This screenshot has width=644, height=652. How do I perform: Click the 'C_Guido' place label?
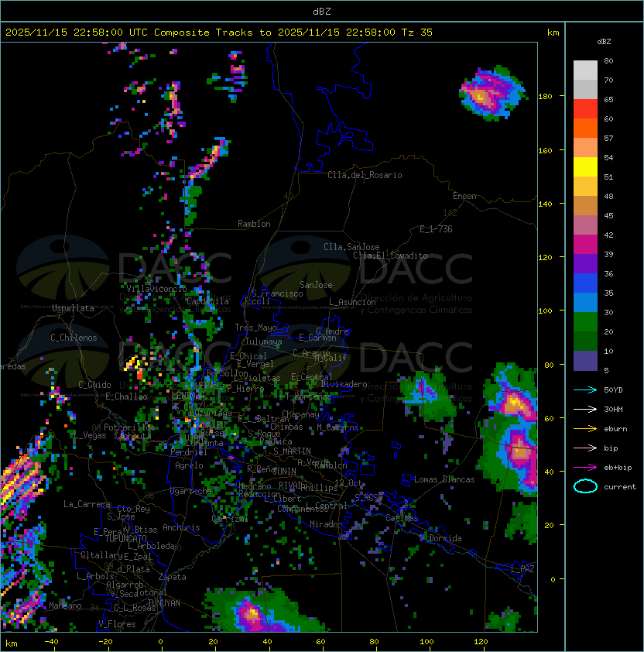[x=94, y=385]
